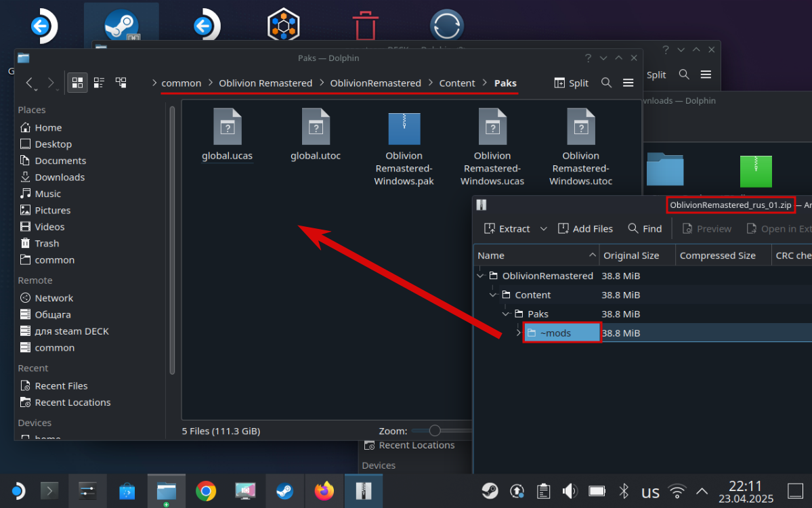Click 'Content' breadcrumb in path bar
Image resolution: width=812 pixels, height=508 pixels.
(x=456, y=83)
